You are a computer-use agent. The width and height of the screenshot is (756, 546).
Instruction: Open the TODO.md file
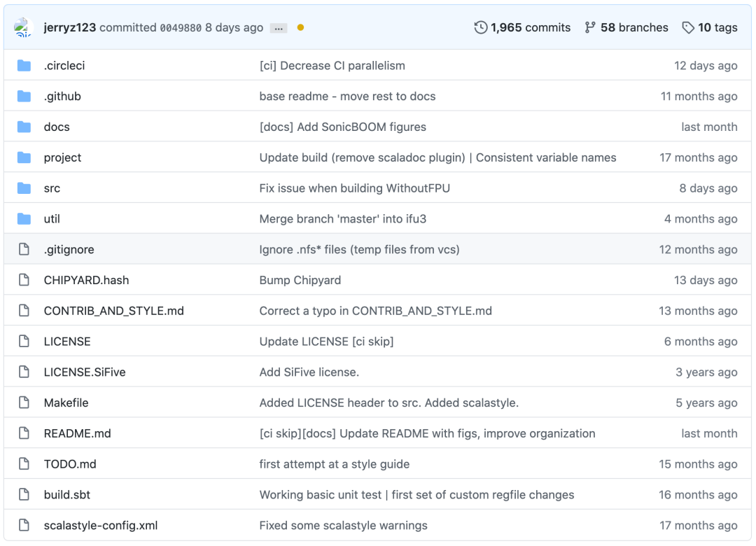click(x=70, y=464)
